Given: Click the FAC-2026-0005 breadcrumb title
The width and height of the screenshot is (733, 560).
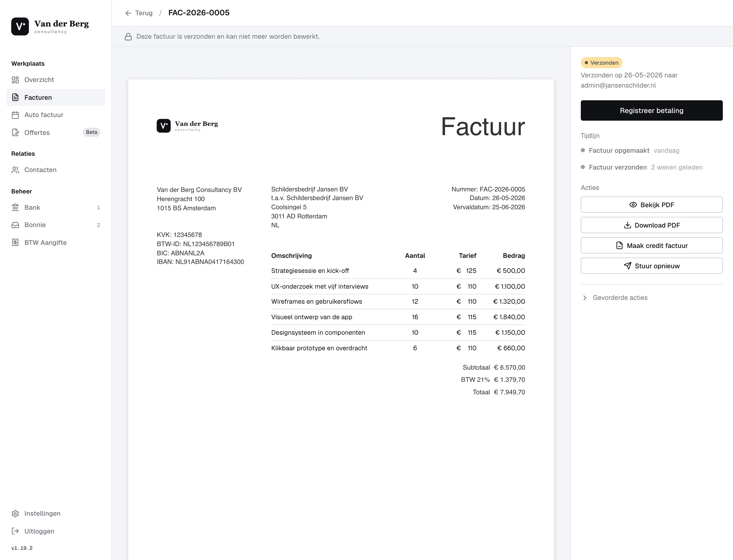Looking at the screenshot, I should click(x=199, y=13).
